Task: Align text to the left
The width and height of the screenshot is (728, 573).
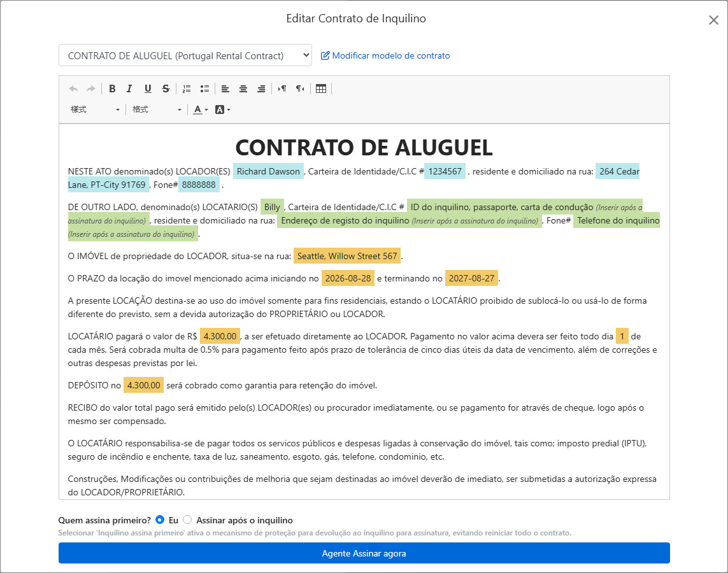Action: point(225,88)
